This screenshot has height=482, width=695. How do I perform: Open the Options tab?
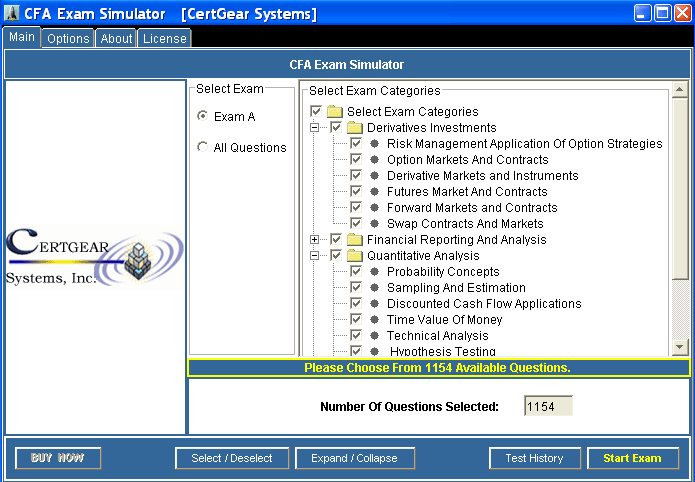coord(68,39)
